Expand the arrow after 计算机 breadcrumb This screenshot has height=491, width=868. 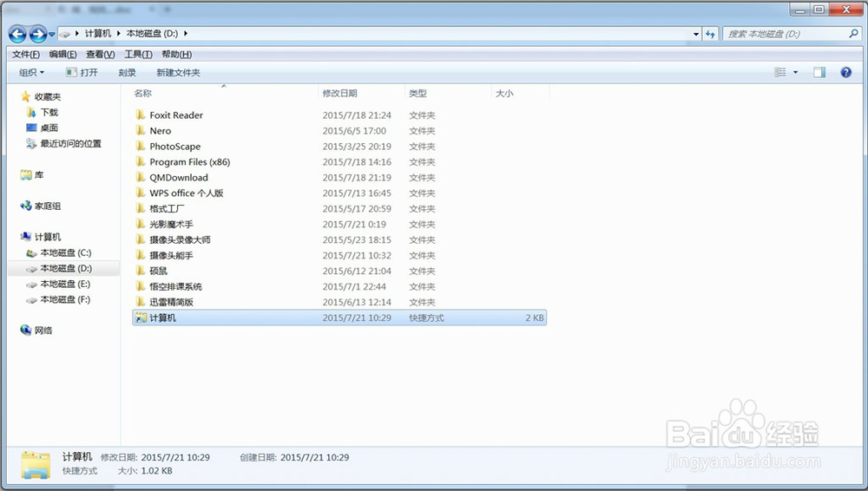(118, 34)
